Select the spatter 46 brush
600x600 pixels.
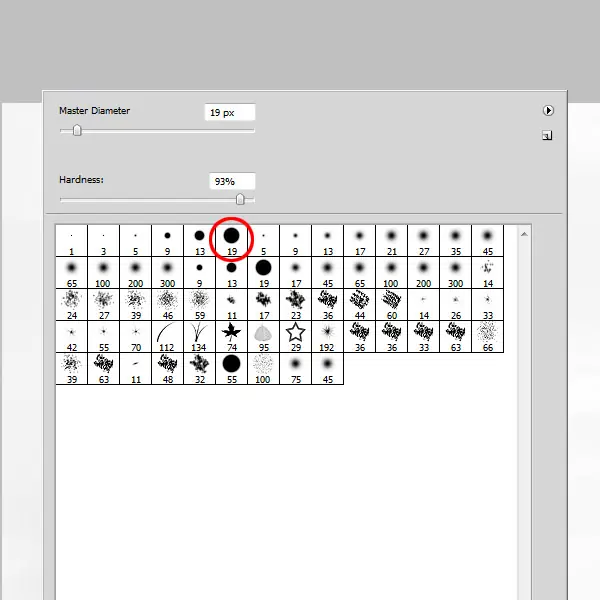(x=168, y=305)
